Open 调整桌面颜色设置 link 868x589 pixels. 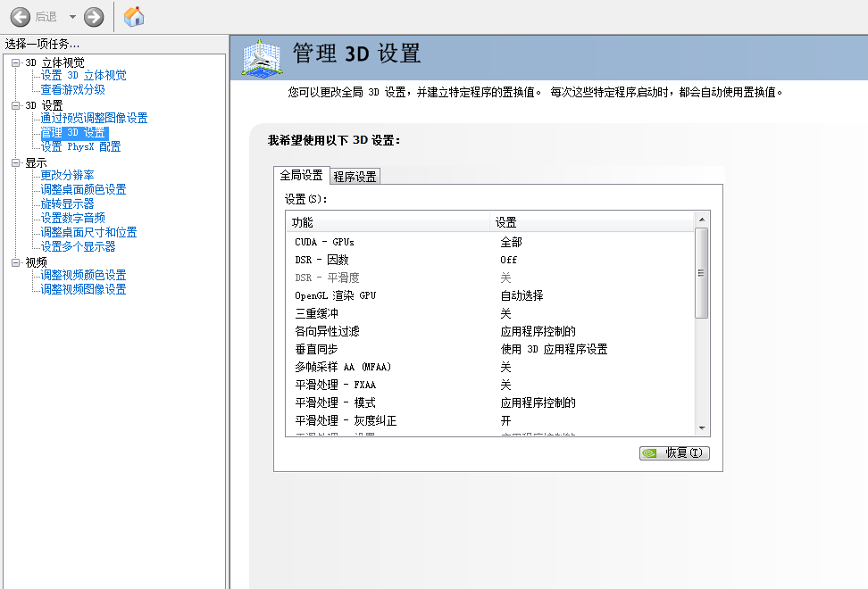tap(84, 190)
